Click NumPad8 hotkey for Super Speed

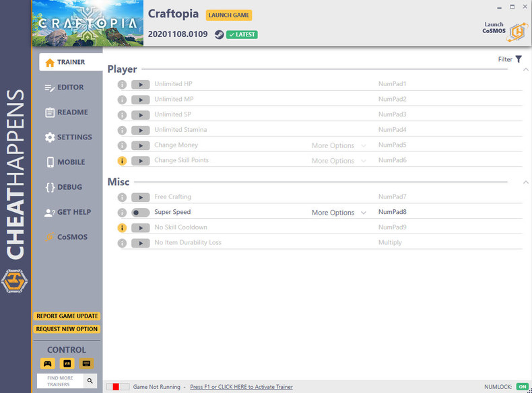pos(392,212)
